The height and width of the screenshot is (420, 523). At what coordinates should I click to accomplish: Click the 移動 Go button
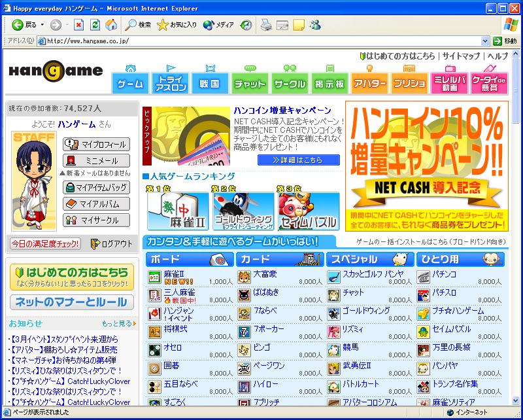click(x=505, y=41)
